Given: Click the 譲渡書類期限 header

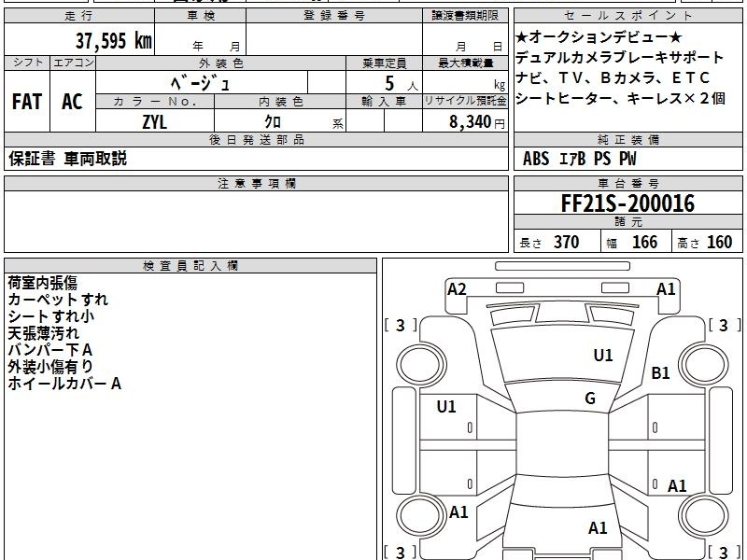Looking at the screenshot, I should pos(465,16).
